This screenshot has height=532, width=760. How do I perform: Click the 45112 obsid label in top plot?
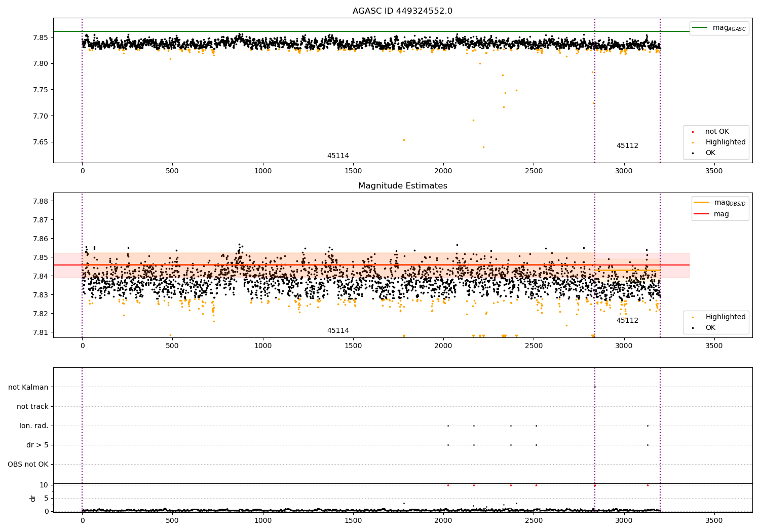[627, 146]
